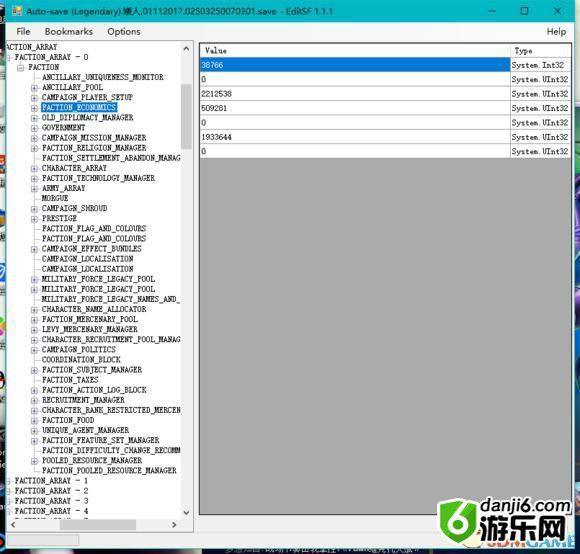Select the value cell showing 2212538
Screen dimensions: 580x554
point(355,94)
